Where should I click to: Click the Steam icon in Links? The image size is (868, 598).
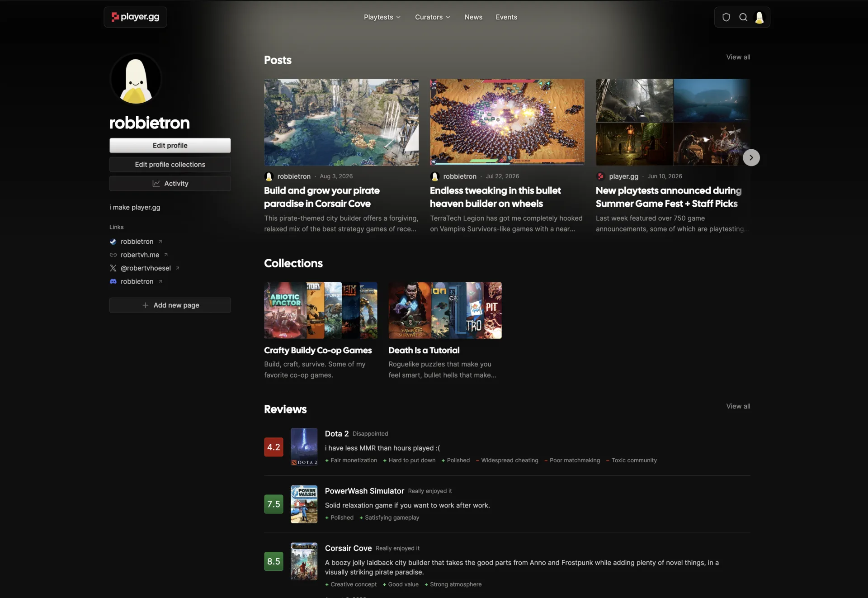point(113,242)
